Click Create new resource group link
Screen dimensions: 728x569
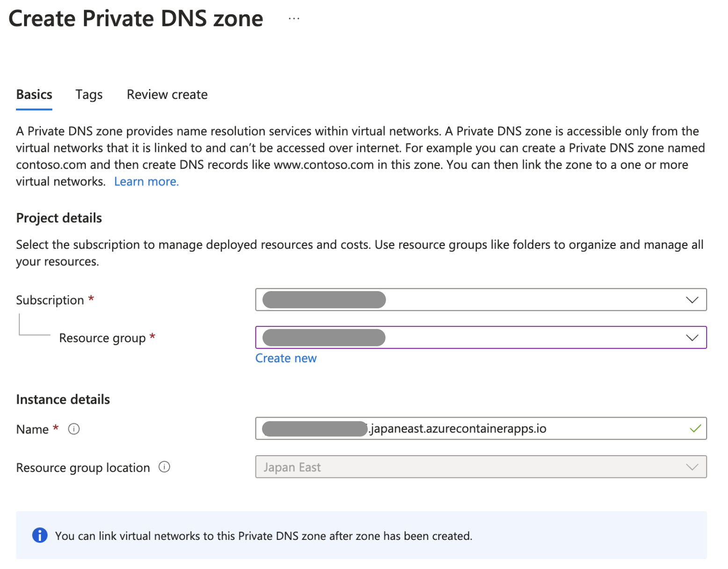286,358
